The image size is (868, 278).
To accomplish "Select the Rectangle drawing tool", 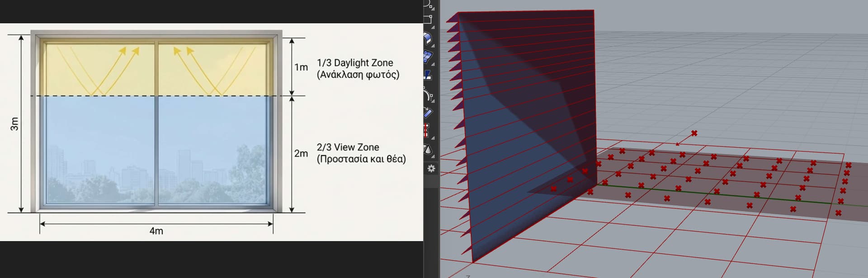I will click(427, 19).
